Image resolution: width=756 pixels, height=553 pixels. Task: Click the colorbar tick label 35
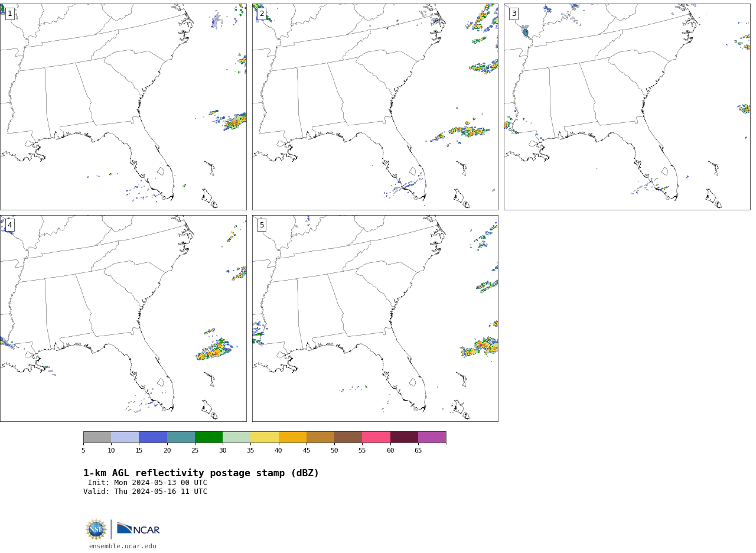click(250, 451)
